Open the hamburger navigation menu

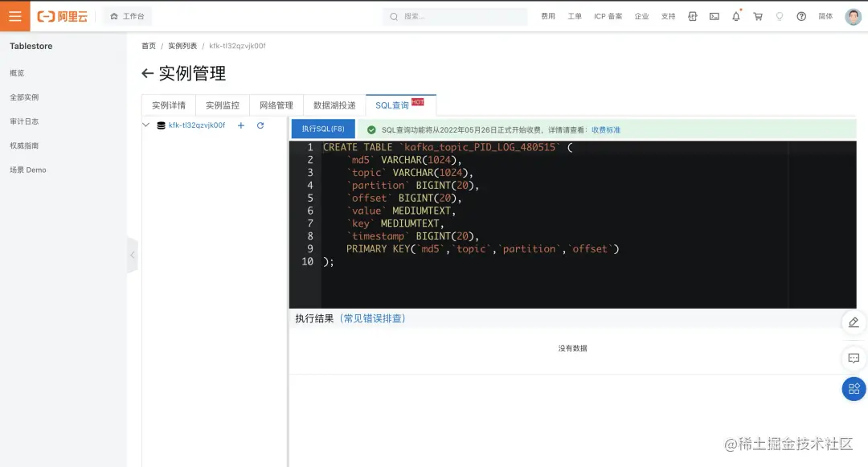(15, 16)
